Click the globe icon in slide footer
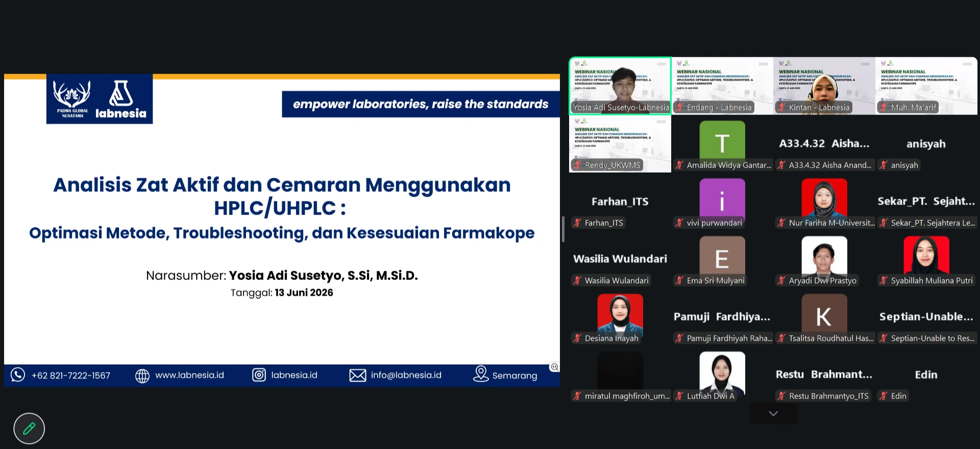980x449 pixels. coord(142,376)
